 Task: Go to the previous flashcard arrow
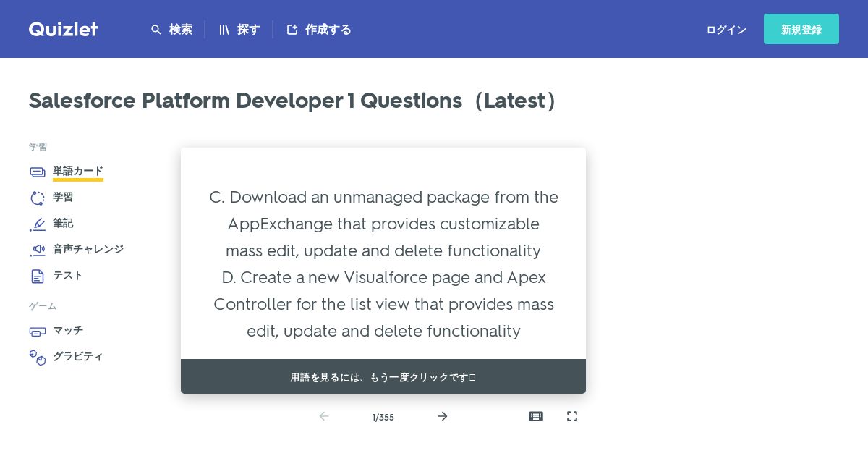(x=324, y=416)
